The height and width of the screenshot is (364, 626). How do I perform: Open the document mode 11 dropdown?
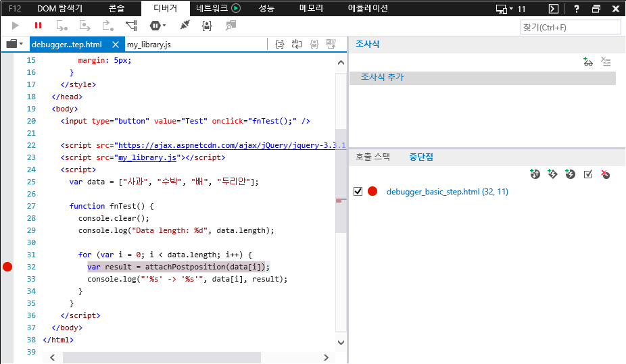510,9
